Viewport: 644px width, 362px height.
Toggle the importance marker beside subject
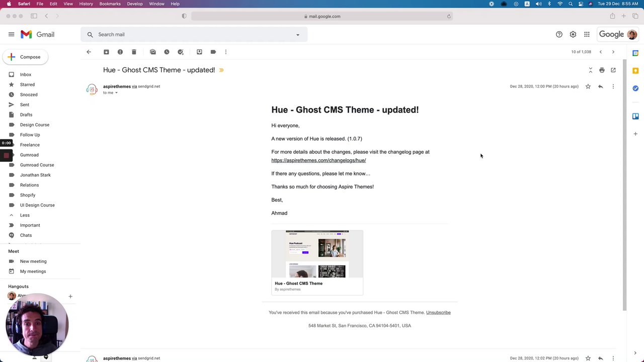point(221,70)
